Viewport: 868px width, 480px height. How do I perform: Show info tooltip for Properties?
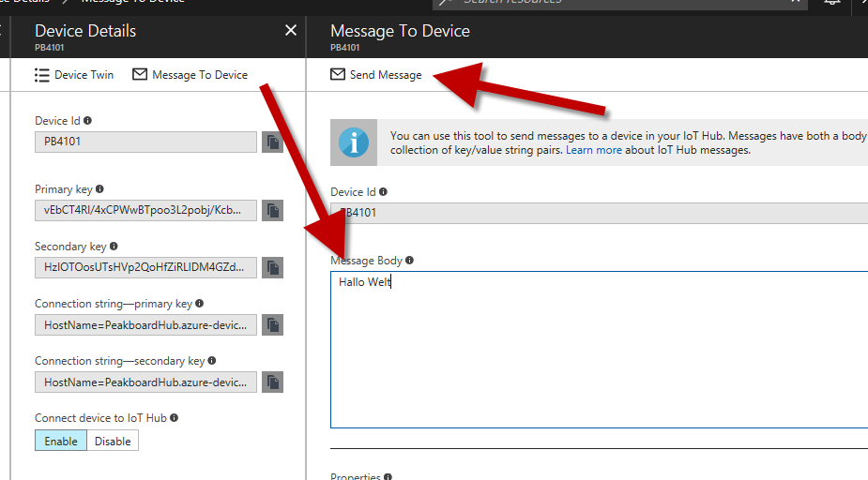click(388, 476)
